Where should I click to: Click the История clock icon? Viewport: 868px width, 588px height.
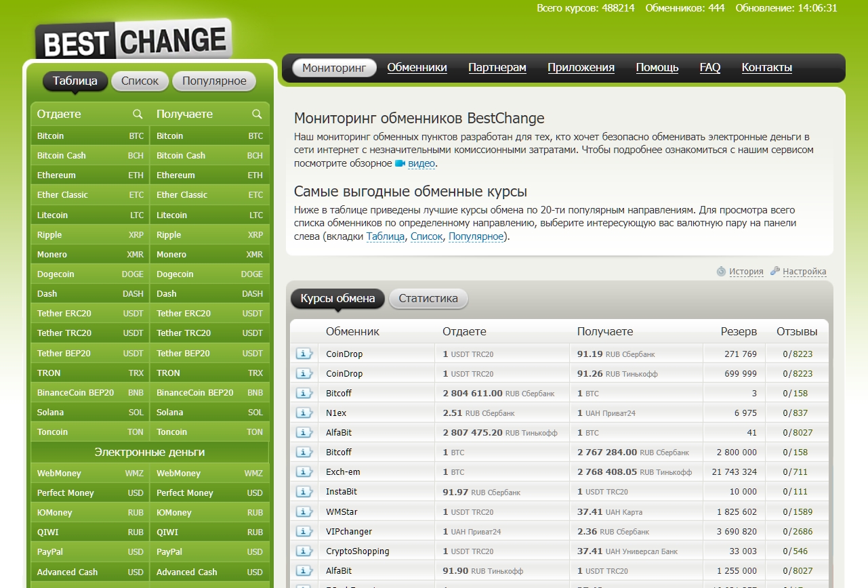(x=722, y=272)
